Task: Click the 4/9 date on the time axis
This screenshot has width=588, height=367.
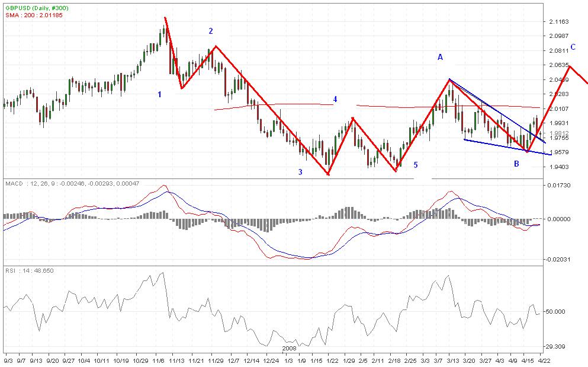Action: pos(513,360)
